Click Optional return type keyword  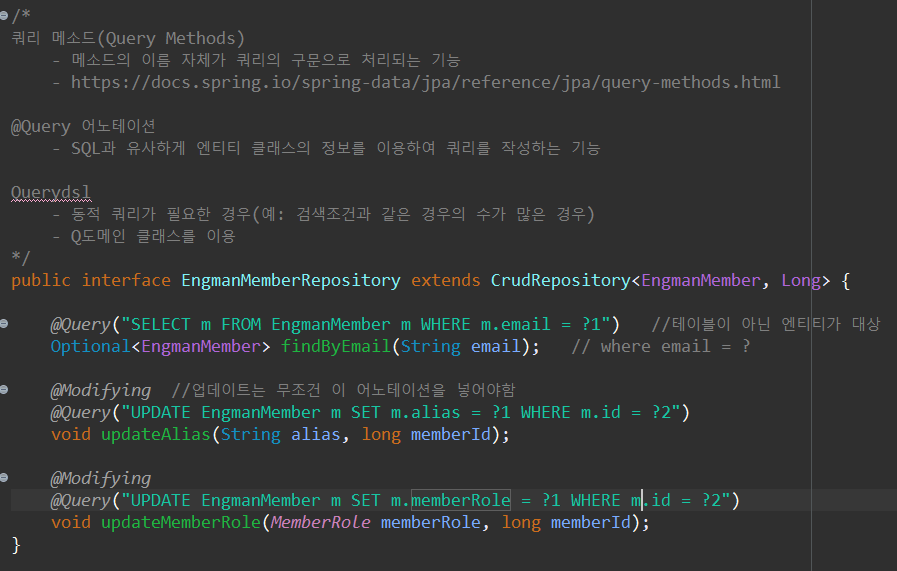click(91, 346)
